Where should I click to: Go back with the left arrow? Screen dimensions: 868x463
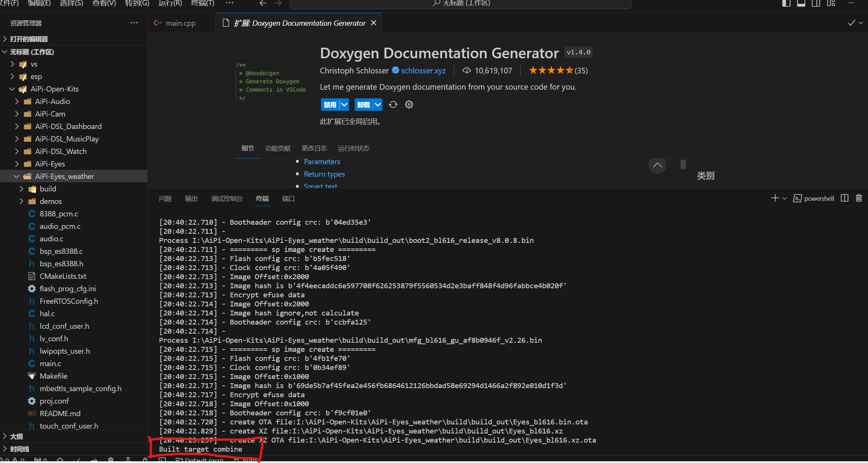tap(263, 3)
